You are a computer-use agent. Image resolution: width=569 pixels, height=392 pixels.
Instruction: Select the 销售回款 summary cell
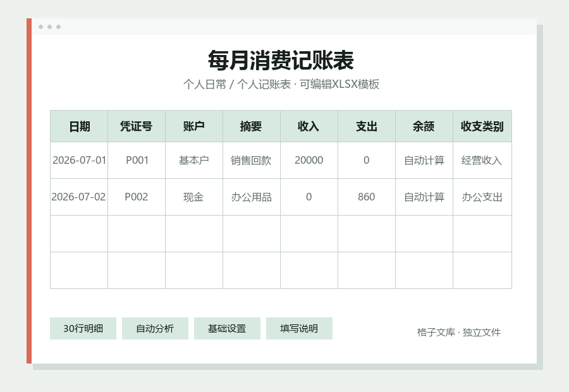tap(252, 161)
